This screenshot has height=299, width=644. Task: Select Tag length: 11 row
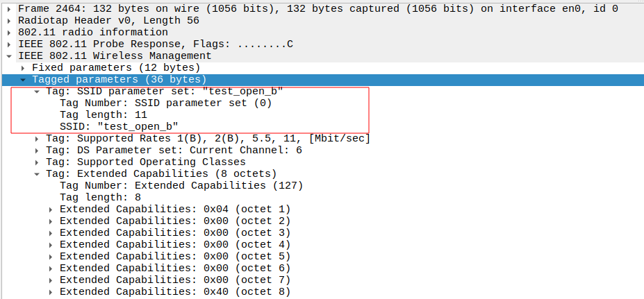[x=103, y=115]
